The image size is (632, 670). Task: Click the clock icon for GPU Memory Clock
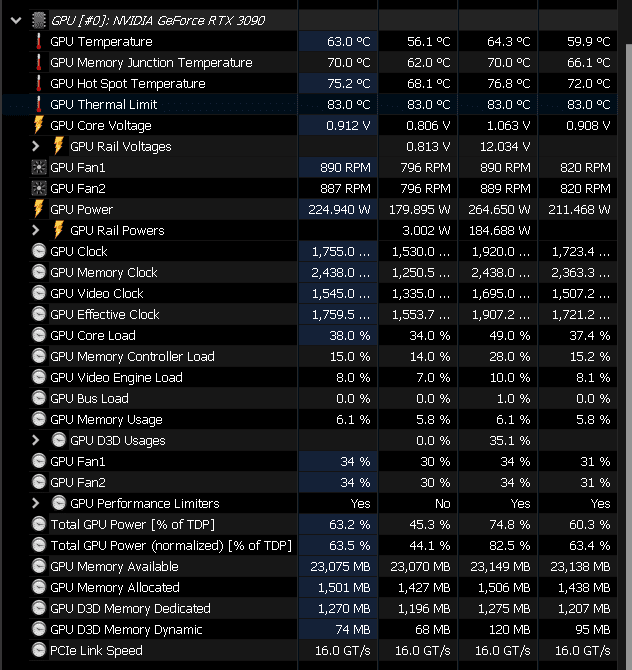point(39,272)
